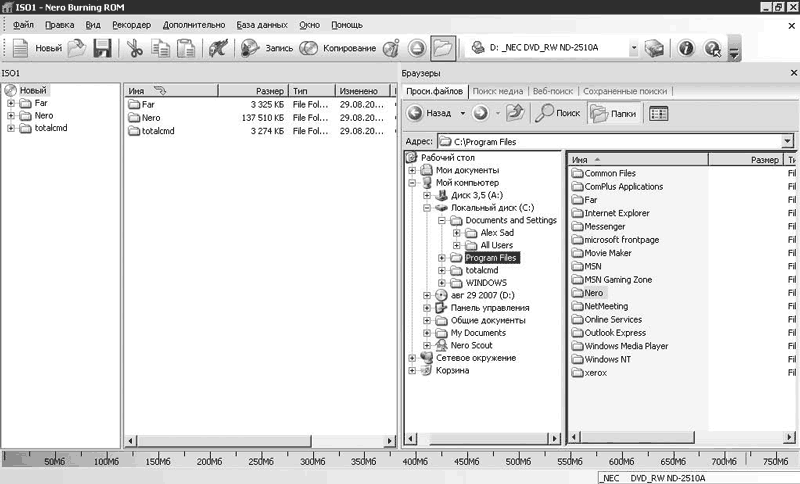Image resolution: width=800 pixels, height=484 pixels.
Task: Open the Вид menu
Action: [x=93, y=24]
